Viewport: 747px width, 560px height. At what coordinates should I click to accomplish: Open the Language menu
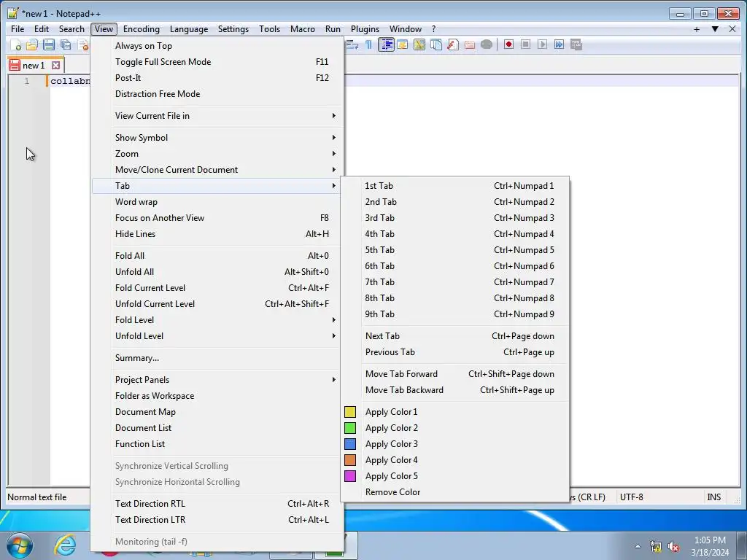click(189, 29)
